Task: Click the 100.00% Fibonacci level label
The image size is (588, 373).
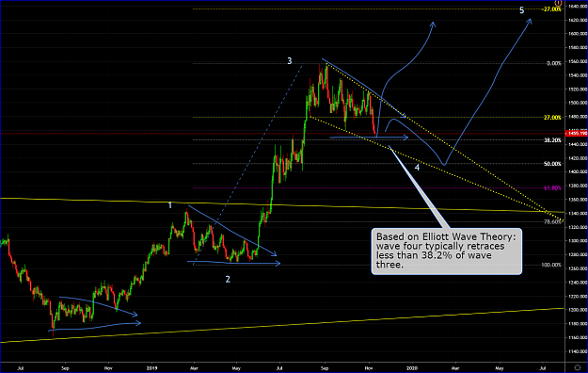Action: 551,265
